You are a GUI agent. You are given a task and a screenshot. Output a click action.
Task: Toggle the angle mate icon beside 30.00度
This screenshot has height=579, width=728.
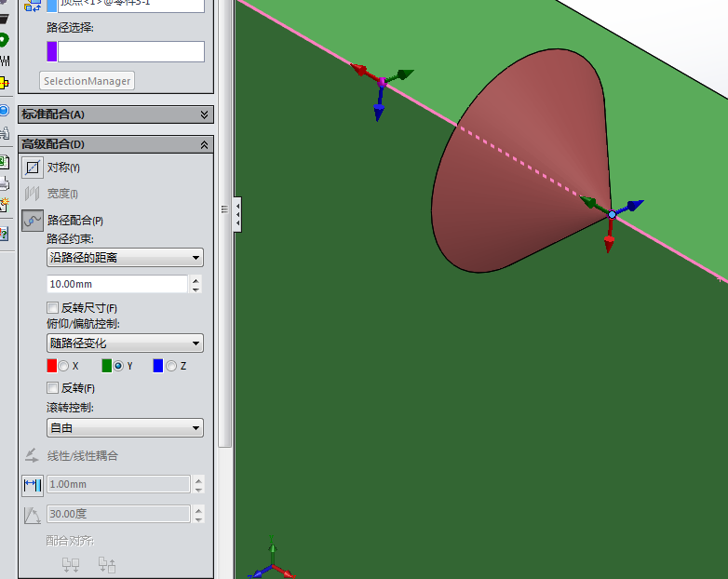tap(32, 515)
